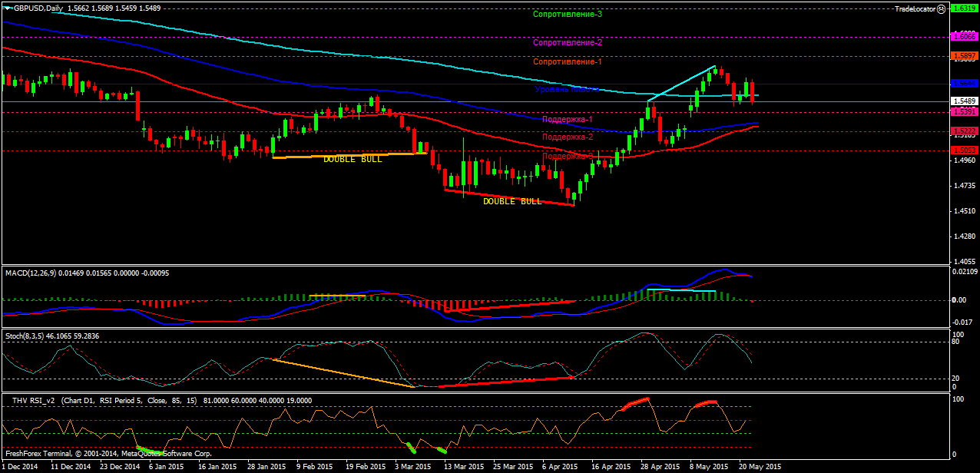
Task: Click the 3 Mar 2015 date label
Action: tap(412, 466)
